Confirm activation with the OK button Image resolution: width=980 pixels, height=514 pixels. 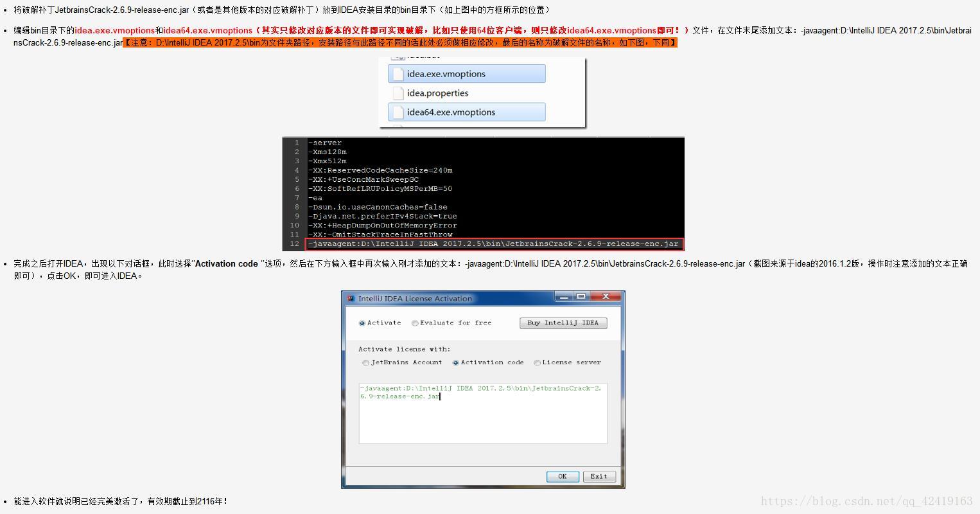pyautogui.click(x=563, y=476)
